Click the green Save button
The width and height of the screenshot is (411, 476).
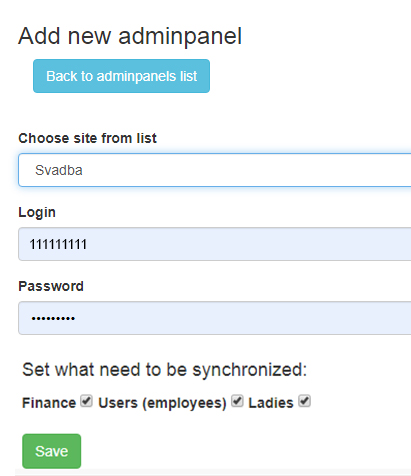pos(52,451)
